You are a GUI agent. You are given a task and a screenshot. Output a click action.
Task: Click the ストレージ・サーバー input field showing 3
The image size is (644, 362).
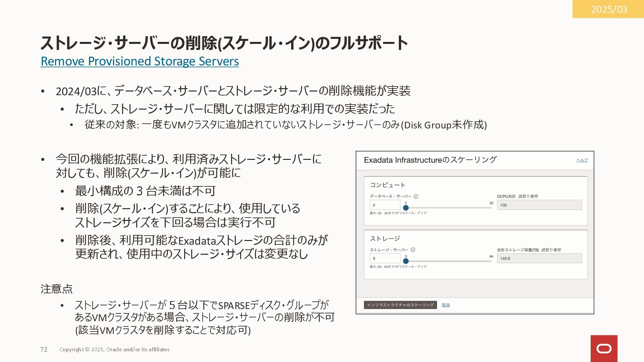point(385,258)
